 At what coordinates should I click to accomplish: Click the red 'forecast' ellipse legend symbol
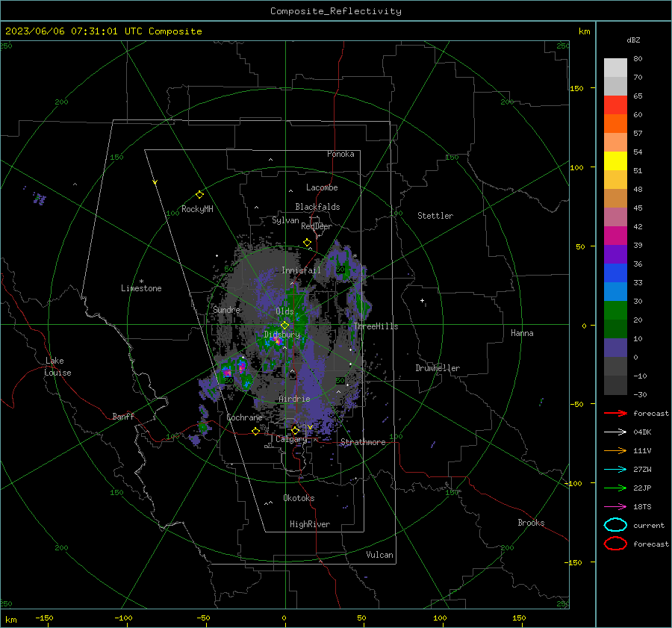click(615, 544)
